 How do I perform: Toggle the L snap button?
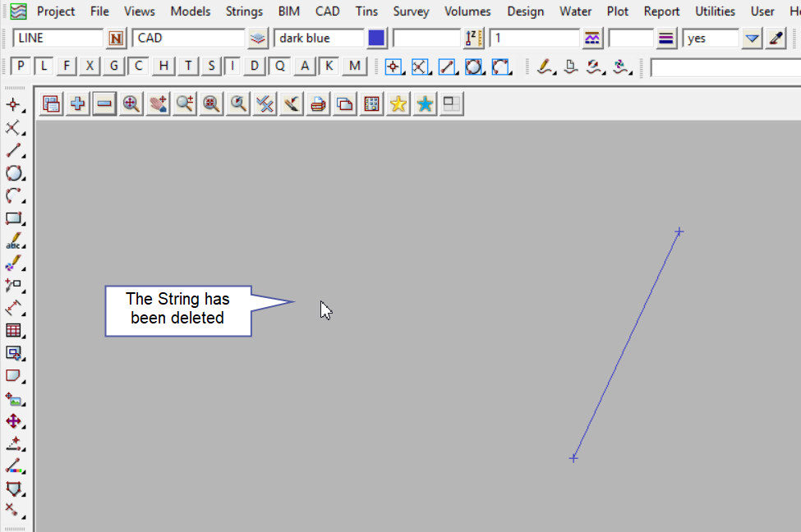pos(44,66)
